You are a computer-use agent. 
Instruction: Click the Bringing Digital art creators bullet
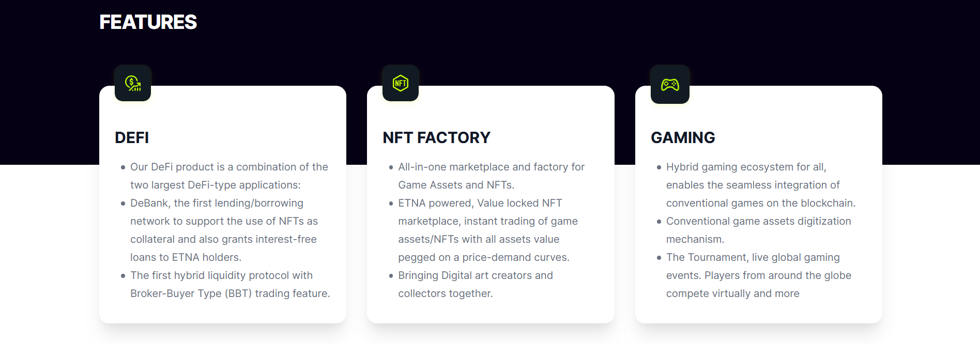pyautogui.click(x=476, y=284)
